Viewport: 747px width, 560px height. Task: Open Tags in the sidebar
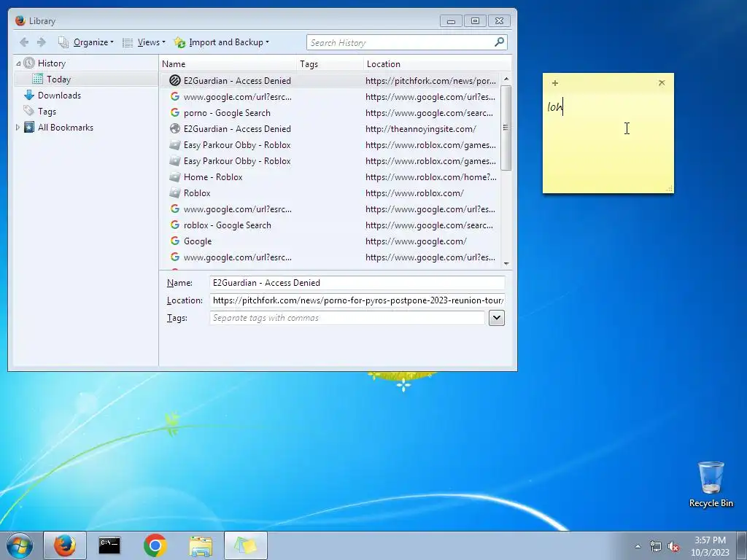[47, 112]
